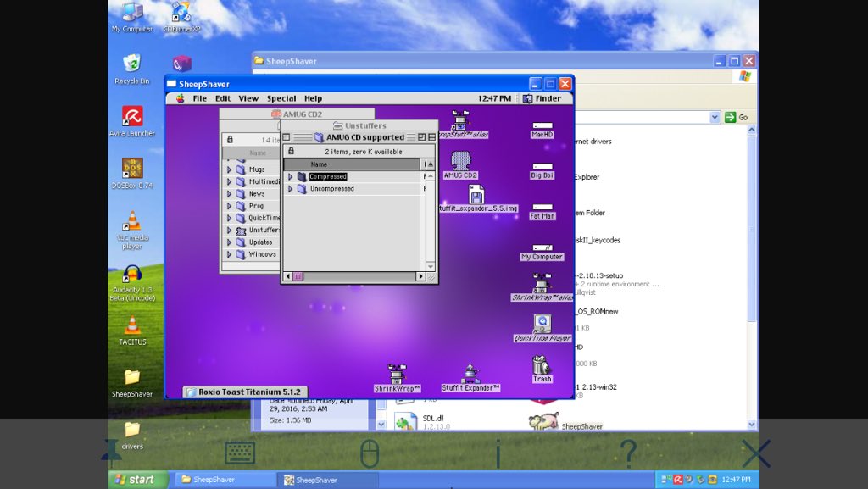Click the mouse mode overlay icon
868x489 pixels.
pos(370,453)
